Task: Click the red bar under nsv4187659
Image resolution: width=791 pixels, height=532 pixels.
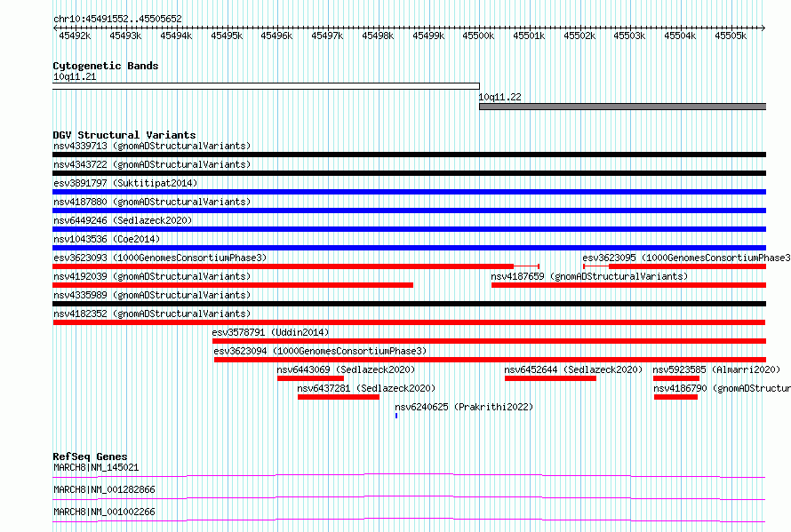Action: coord(628,285)
